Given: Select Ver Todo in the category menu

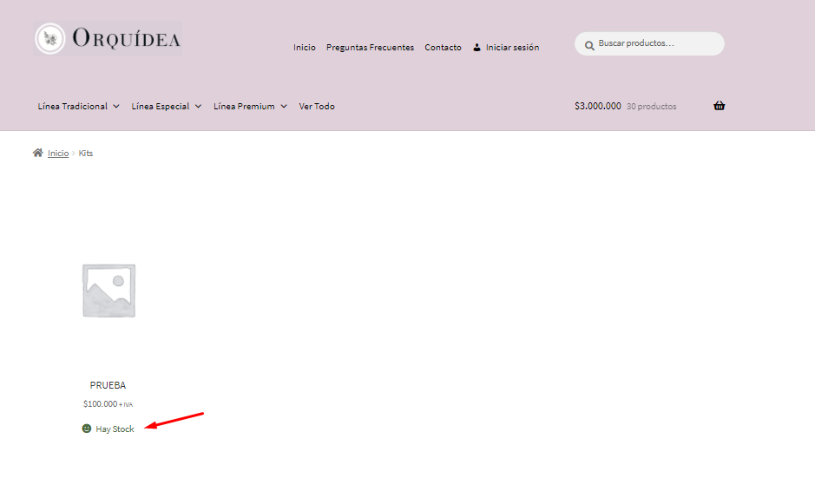Looking at the screenshot, I should [317, 107].
